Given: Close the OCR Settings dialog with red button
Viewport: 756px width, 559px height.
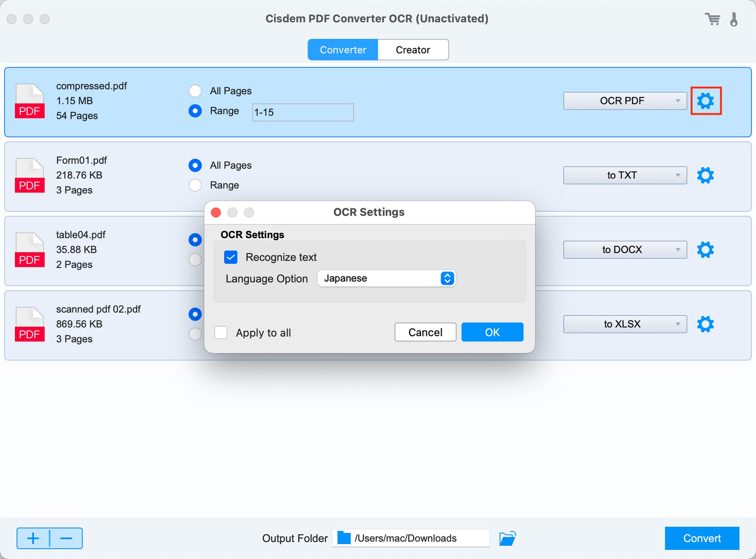Looking at the screenshot, I should tap(216, 212).
